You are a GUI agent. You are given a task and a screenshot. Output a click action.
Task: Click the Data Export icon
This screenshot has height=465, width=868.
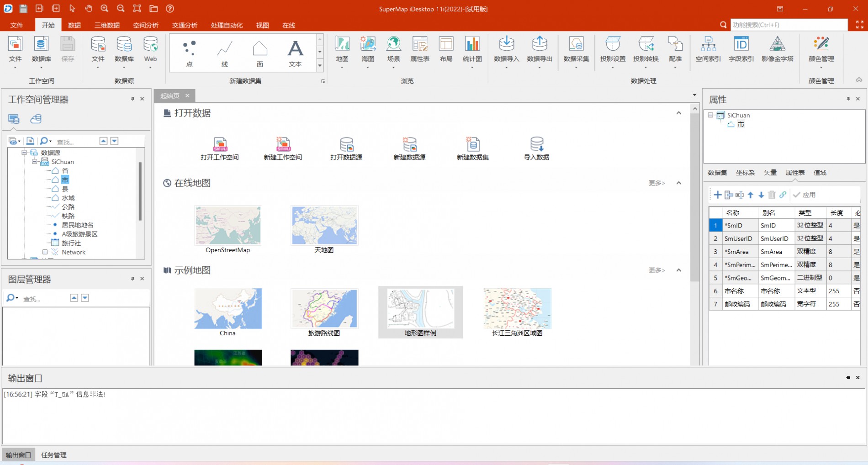540,44
